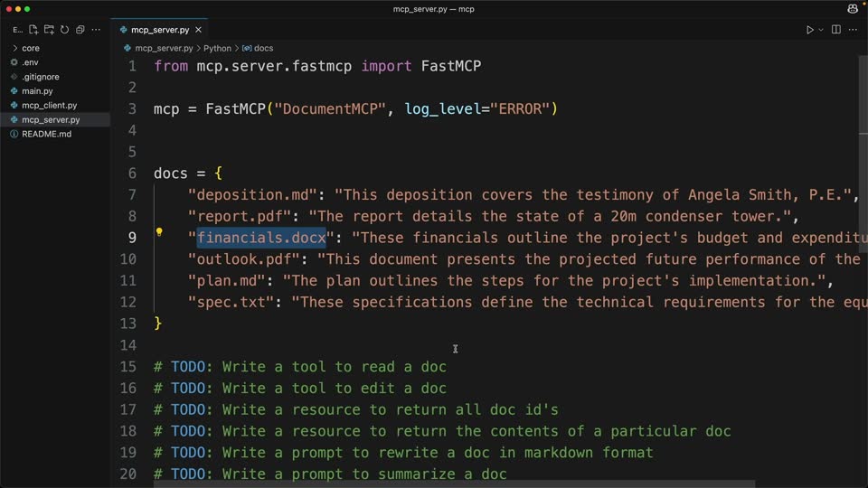This screenshot has width=868, height=488.
Task: Click the TODO about markdown format prompt
Action: [x=403, y=453]
